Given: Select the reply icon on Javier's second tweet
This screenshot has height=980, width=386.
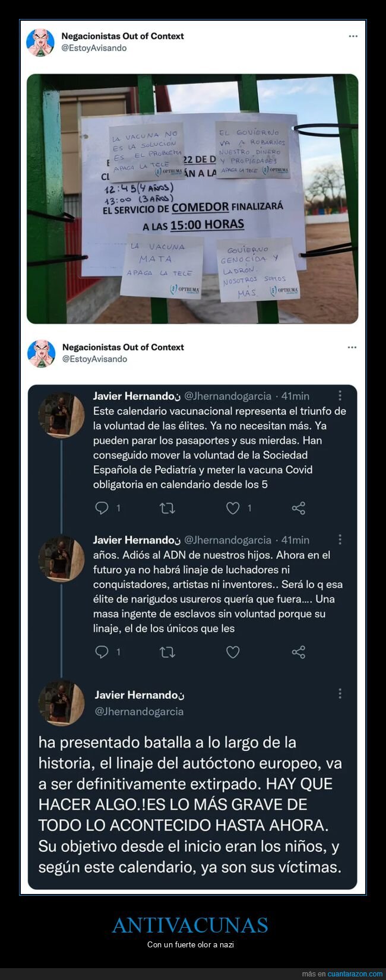Looking at the screenshot, I should (103, 652).
